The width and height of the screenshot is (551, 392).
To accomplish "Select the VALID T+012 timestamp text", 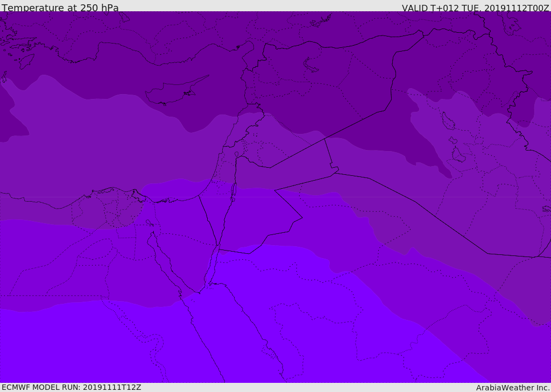I will pyautogui.click(x=475, y=8).
